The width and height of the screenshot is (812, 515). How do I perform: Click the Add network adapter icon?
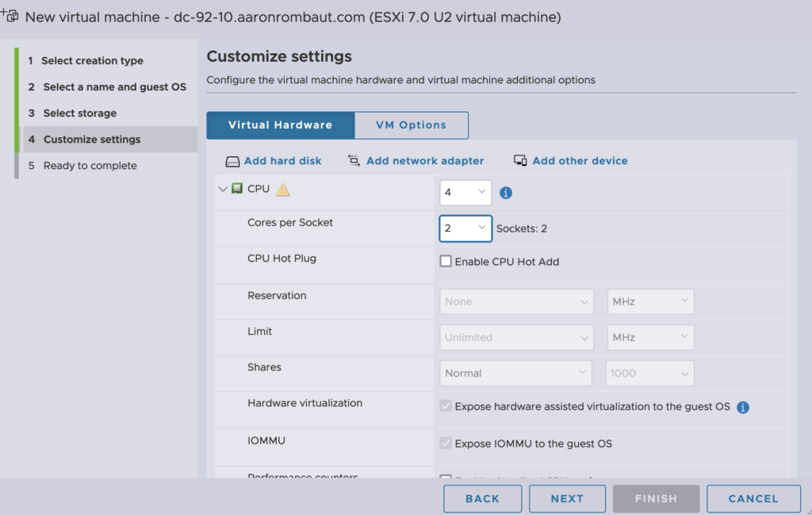tap(354, 161)
